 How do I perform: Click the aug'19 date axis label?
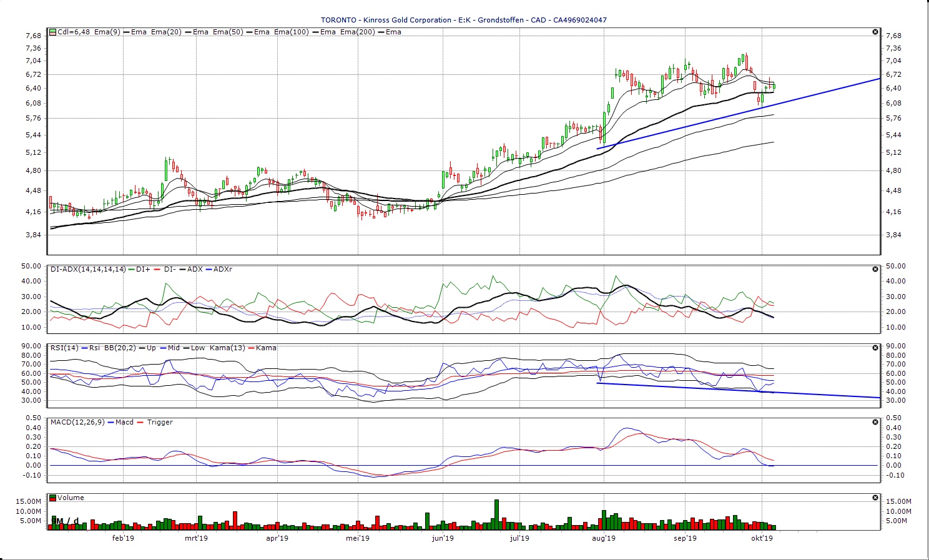coord(604,538)
